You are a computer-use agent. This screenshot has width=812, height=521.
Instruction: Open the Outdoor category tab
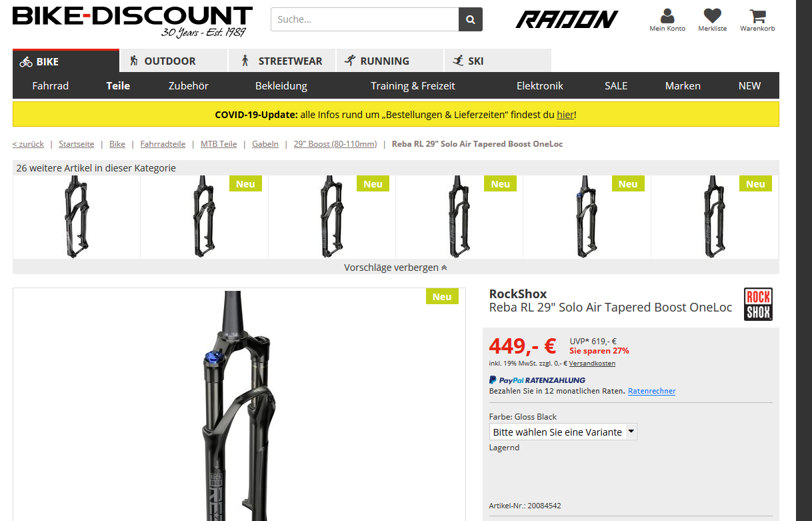[174, 61]
